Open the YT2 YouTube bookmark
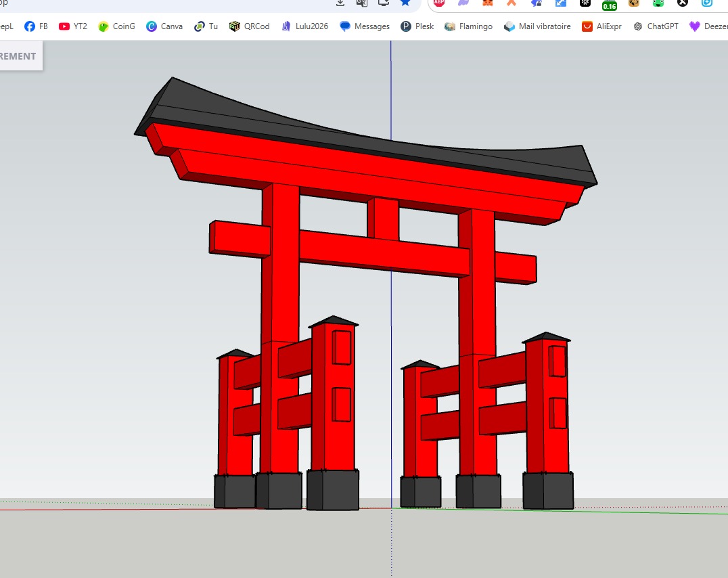 coord(73,26)
